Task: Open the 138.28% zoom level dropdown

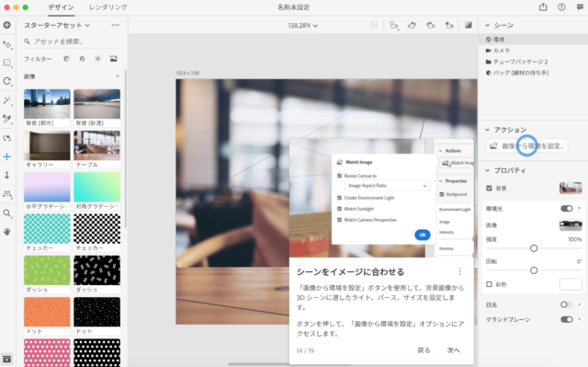Action: pyautogui.click(x=302, y=26)
